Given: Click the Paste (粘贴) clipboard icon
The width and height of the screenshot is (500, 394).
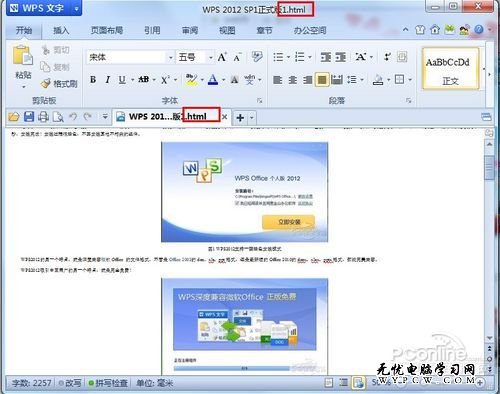Looking at the screenshot, I should 23,55.
